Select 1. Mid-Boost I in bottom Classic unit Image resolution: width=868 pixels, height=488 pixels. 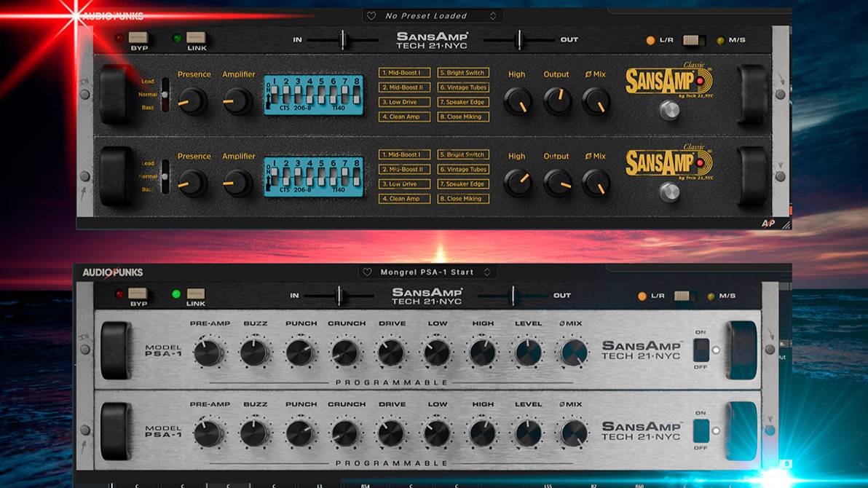(404, 154)
